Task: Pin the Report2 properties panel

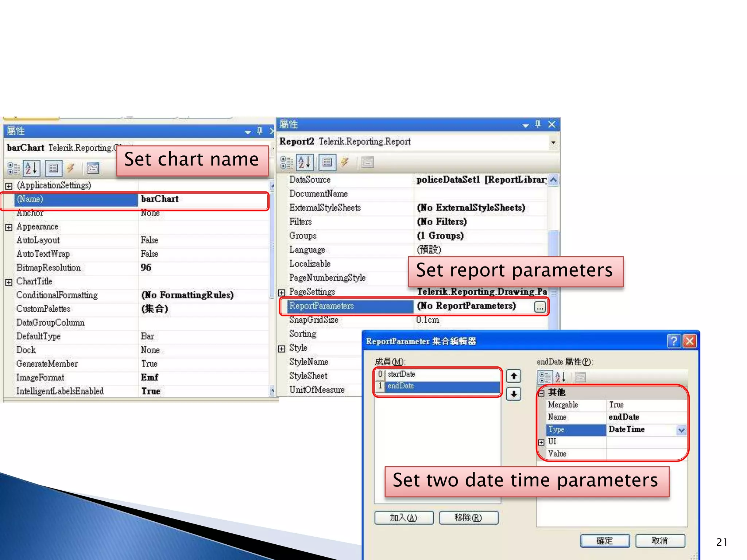Action: [538, 124]
